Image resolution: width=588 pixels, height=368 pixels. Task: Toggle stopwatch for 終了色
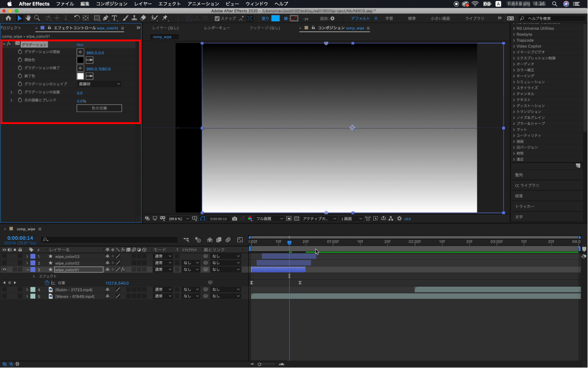click(x=20, y=76)
